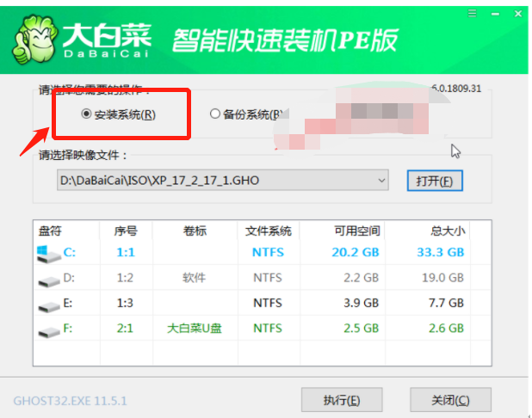The width and height of the screenshot is (532, 418).
Task: Click the 33.3 GB total size value
Action: click(x=441, y=252)
